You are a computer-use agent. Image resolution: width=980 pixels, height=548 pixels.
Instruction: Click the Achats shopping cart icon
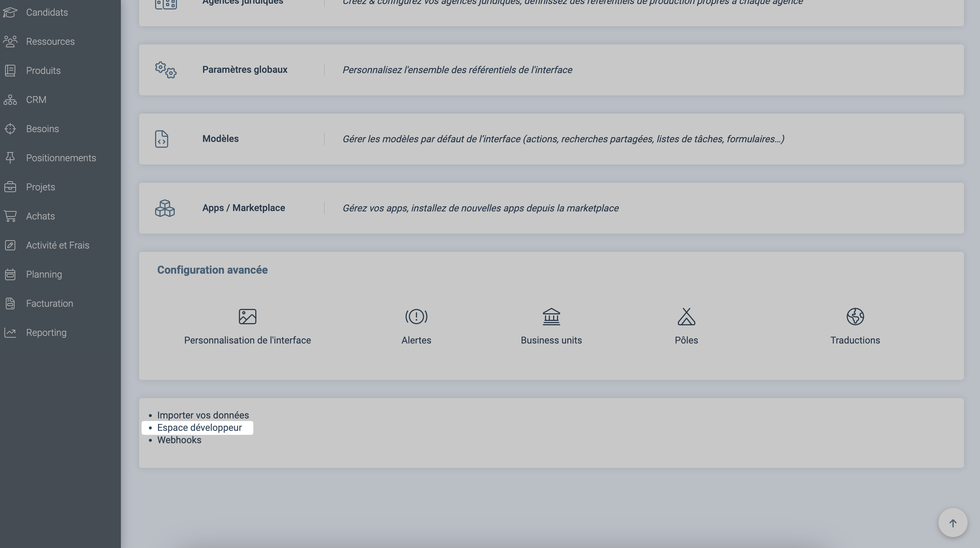[x=10, y=216]
